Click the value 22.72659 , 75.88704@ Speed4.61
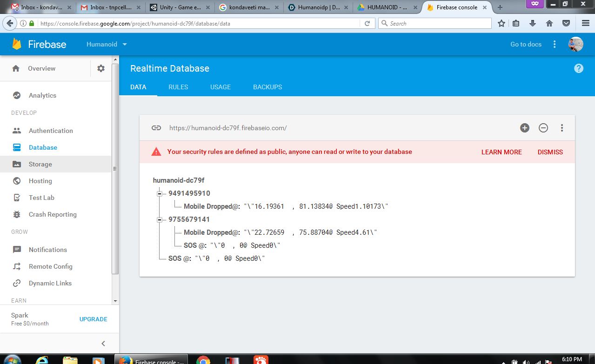The image size is (595, 364). pyautogui.click(x=310, y=232)
